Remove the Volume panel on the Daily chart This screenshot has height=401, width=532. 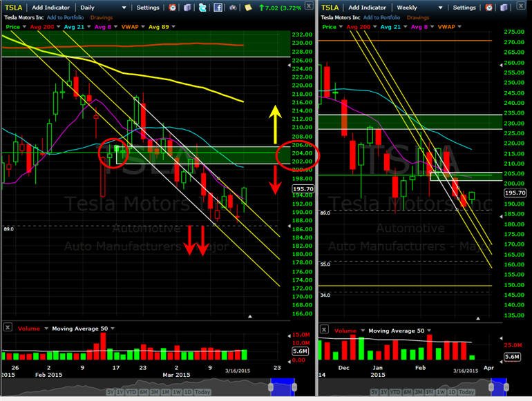8,327
